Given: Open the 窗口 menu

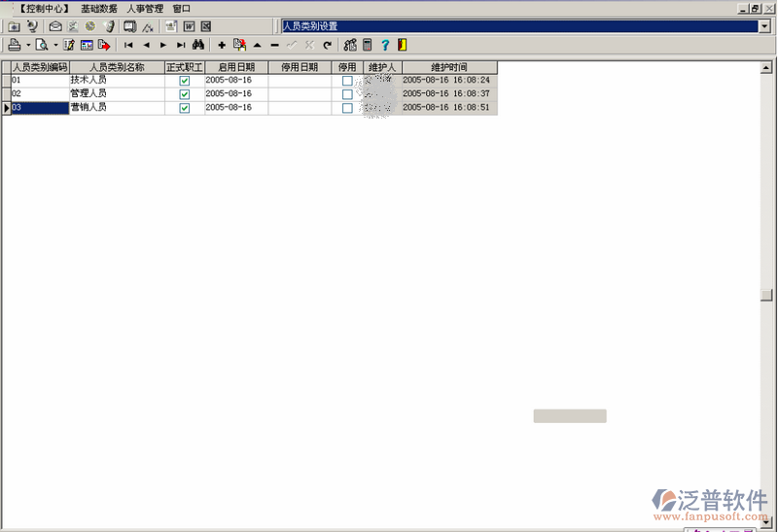Looking at the screenshot, I should coord(182,9).
